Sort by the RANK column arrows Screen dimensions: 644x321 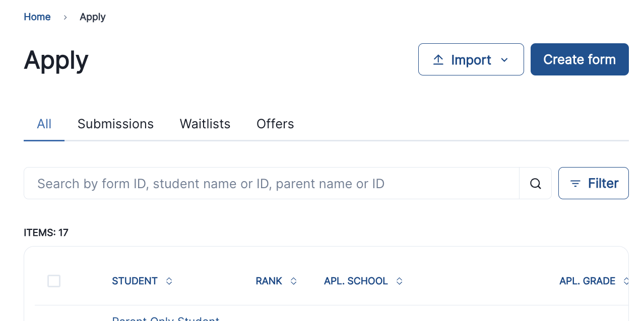pos(293,281)
